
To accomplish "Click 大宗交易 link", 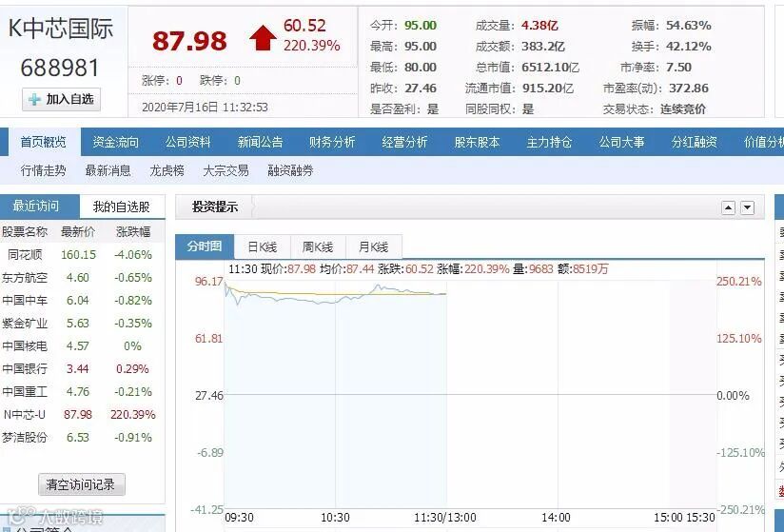I will point(226,170).
